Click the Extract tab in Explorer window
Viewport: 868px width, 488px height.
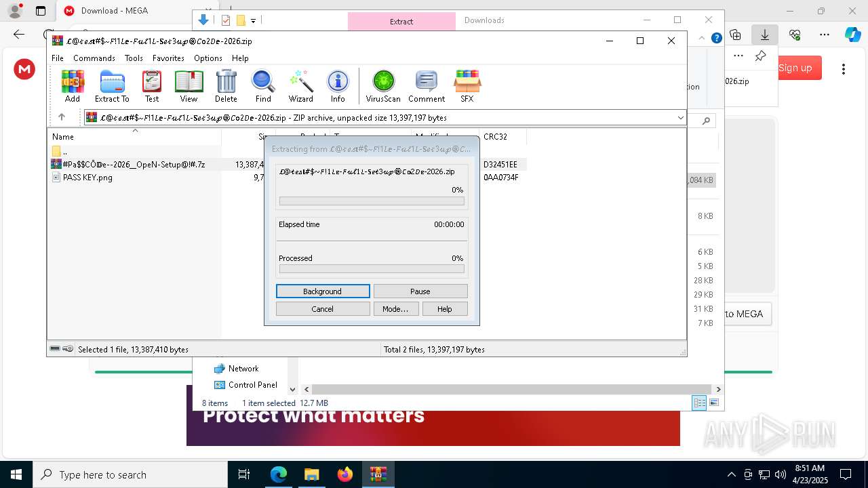click(x=401, y=21)
